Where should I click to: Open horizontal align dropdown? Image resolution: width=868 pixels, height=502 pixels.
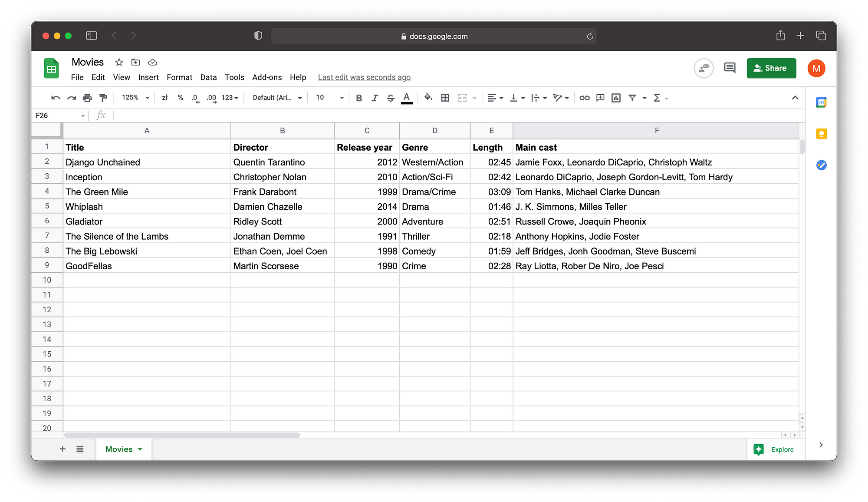coord(495,98)
